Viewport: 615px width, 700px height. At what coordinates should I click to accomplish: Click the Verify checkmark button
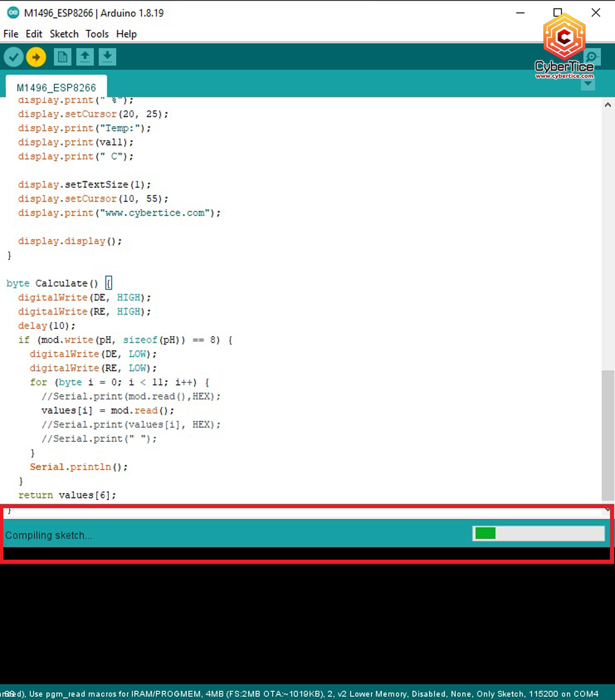pos(14,57)
